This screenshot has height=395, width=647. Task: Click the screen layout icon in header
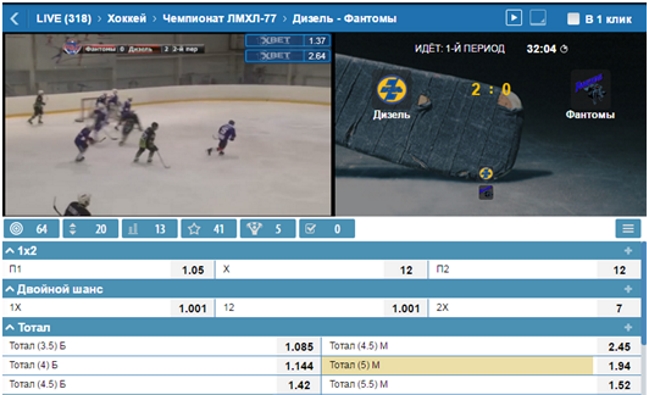[538, 18]
